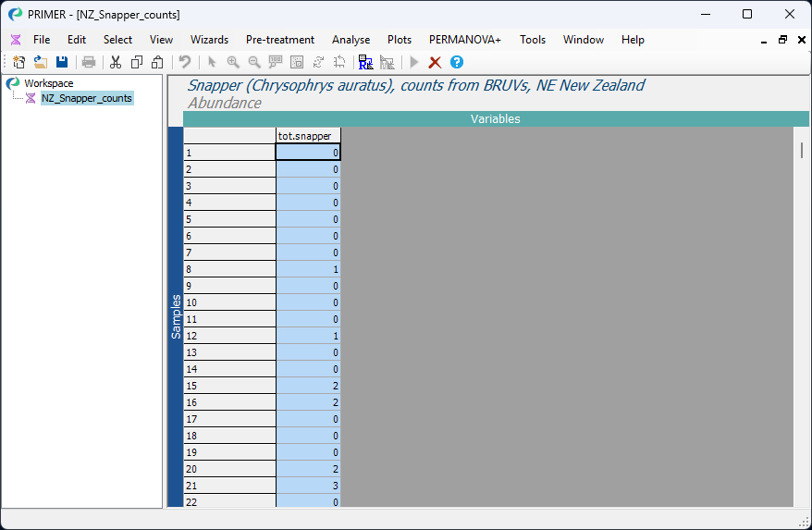Cut selection with the scissors icon
This screenshot has width=812, height=530.
click(116, 62)
